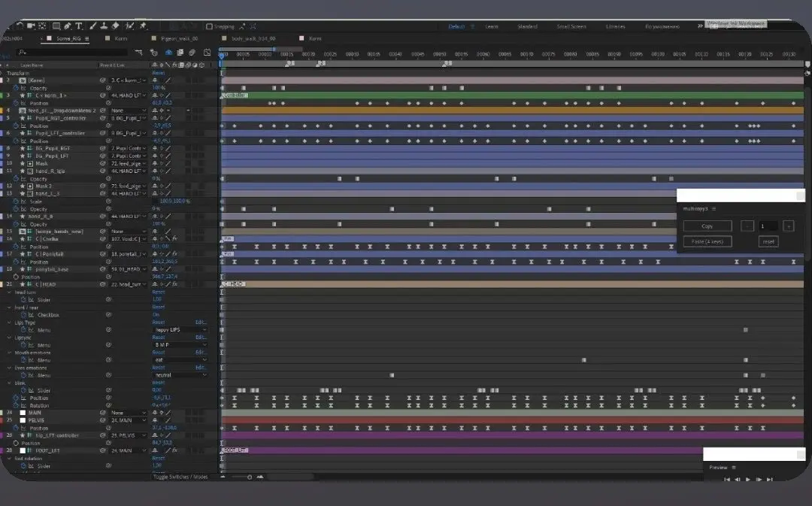Open the Graph Editor from timeline header
The height and width of the screenshot is (506, 812).
205,53
